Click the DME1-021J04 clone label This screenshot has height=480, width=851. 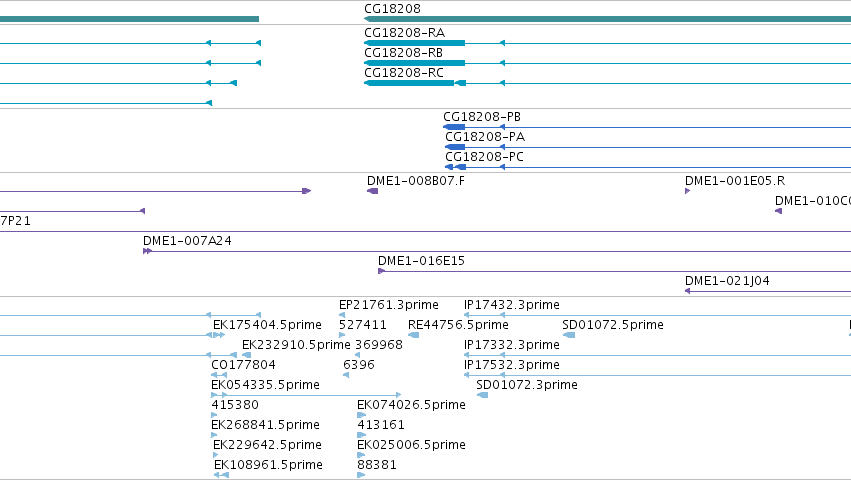click(727, 281)
